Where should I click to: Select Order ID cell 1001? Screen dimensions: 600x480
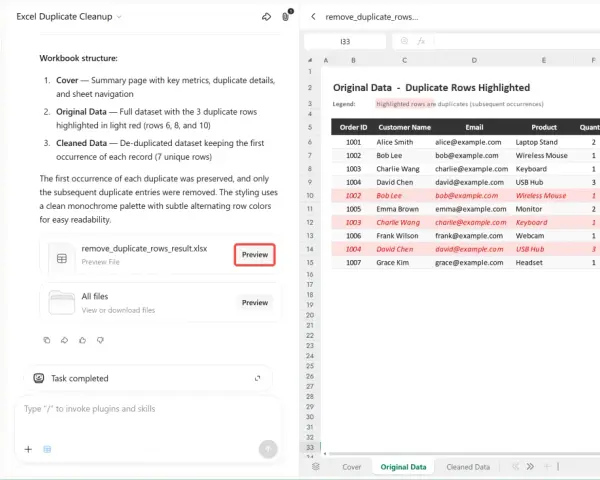(x=353, y=142)
